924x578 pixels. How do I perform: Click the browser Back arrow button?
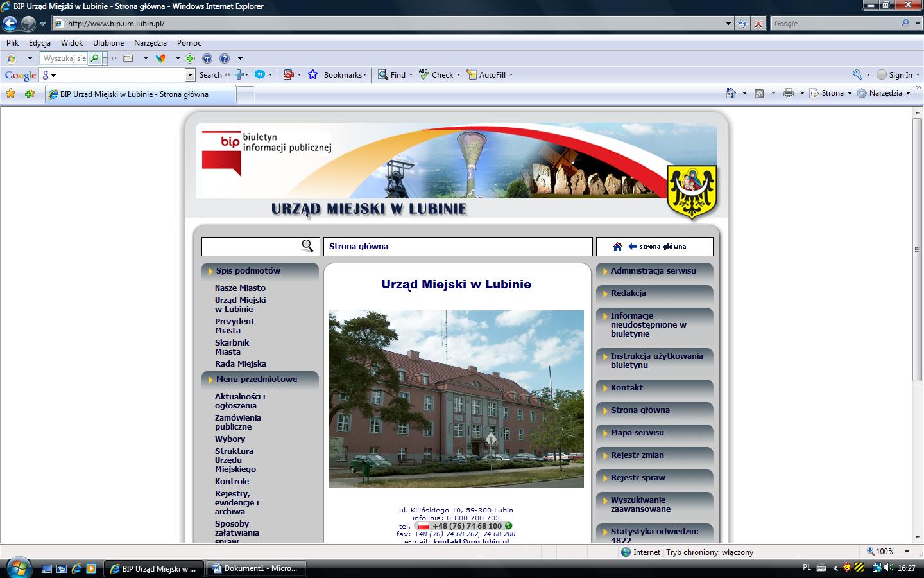[10, 24]
